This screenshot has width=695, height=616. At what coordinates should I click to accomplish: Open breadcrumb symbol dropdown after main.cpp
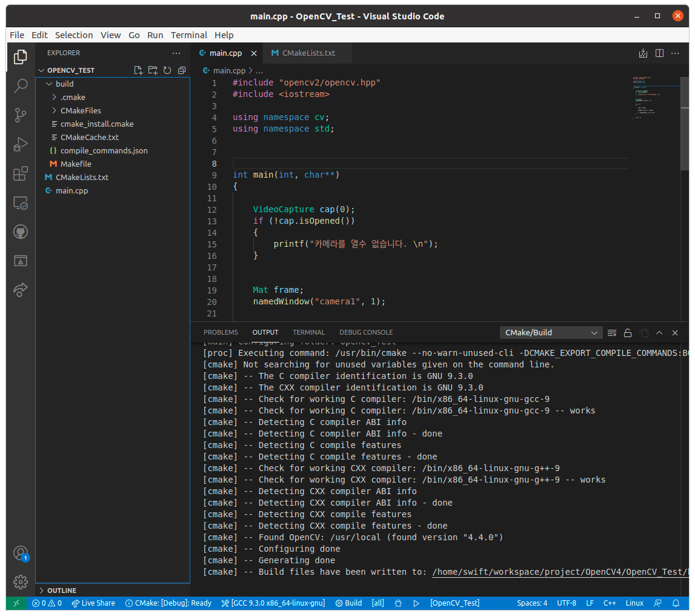pos(259,70)
